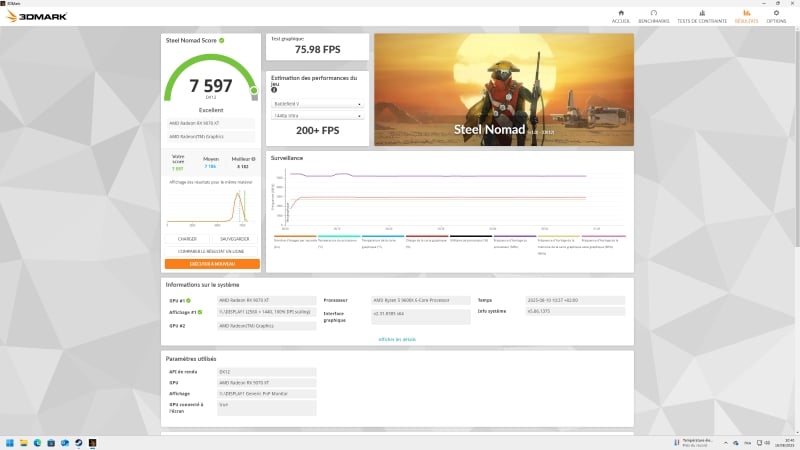
Task: Open Microsoft Store from the taskbar
Action: point(51,443)
